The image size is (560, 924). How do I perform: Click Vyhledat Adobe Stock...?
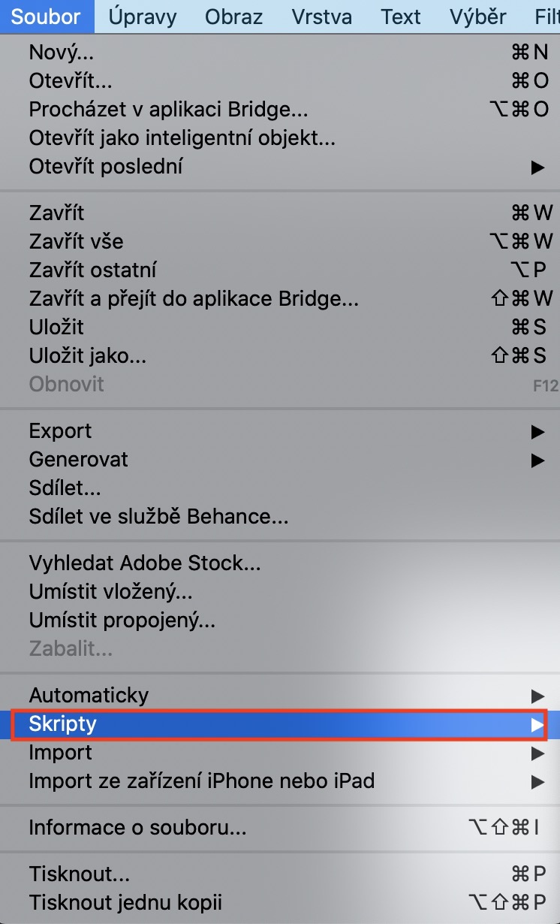coord(145,563)
